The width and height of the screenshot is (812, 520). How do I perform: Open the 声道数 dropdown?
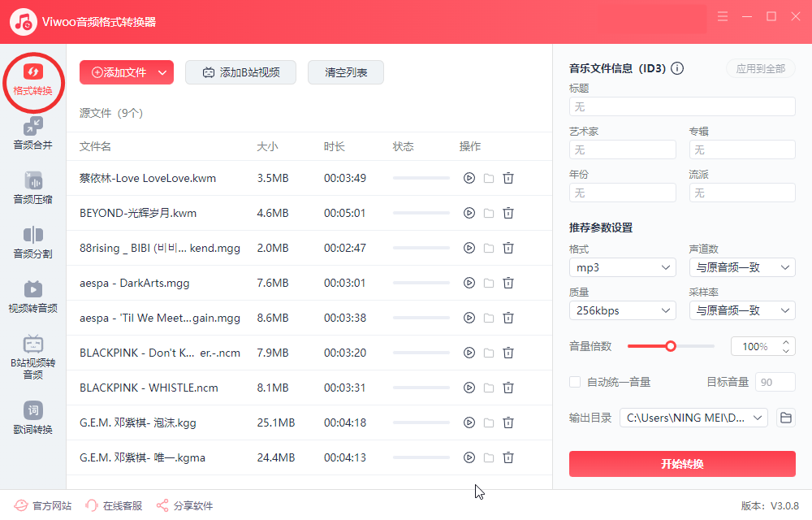tap(742, 267)
